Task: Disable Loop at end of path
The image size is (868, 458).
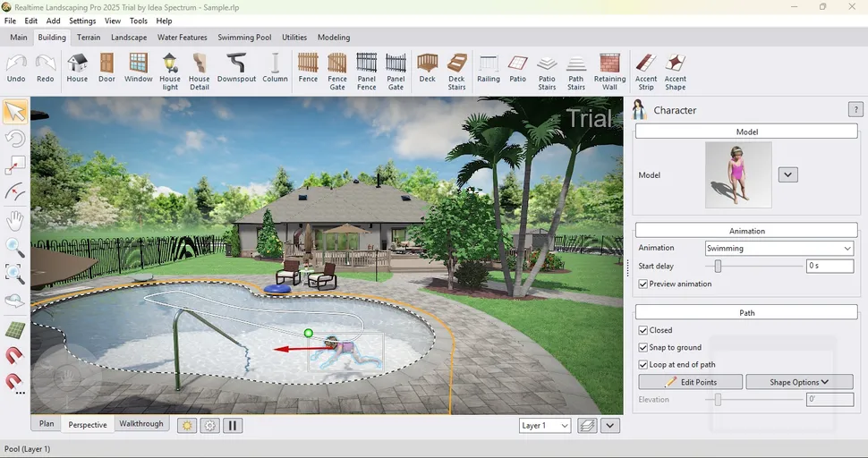Action: pyautogui.click(x=643, y=364)
